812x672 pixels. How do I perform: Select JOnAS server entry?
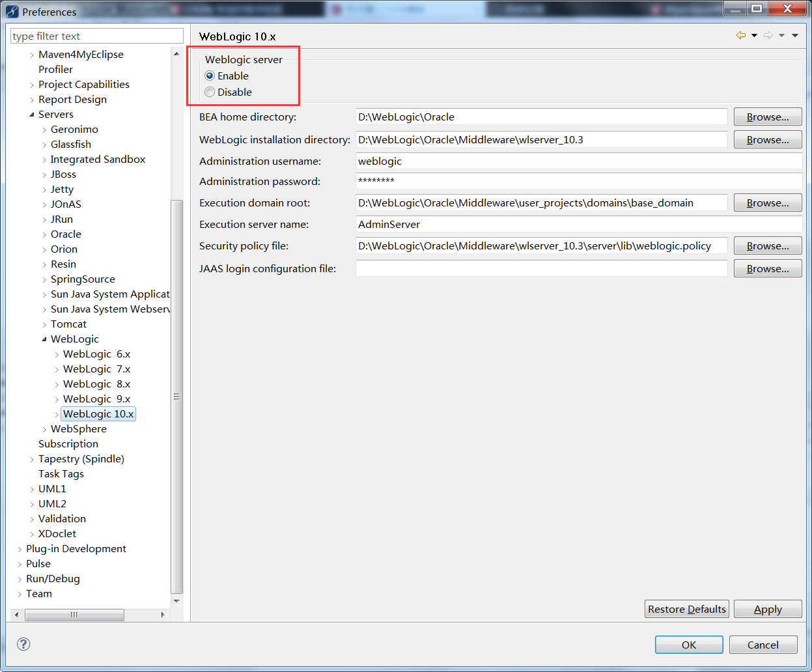(66, 204)
